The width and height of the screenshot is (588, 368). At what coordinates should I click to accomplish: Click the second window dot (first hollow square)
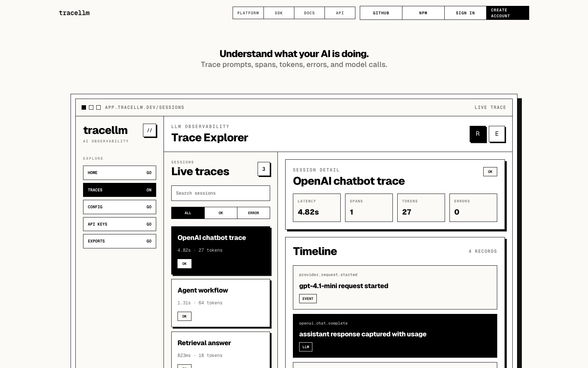click(91, 107)
